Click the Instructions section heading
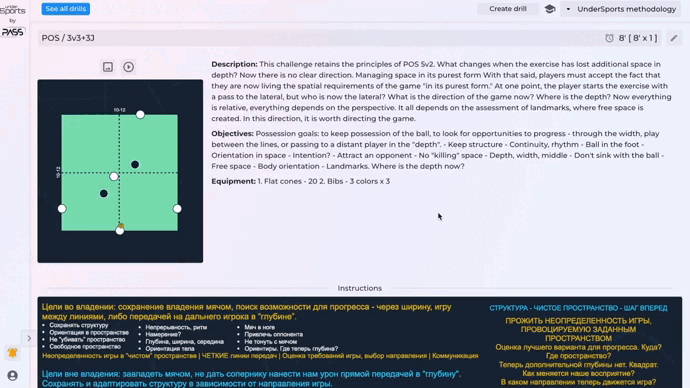690x388 pixels. (360, 288)
